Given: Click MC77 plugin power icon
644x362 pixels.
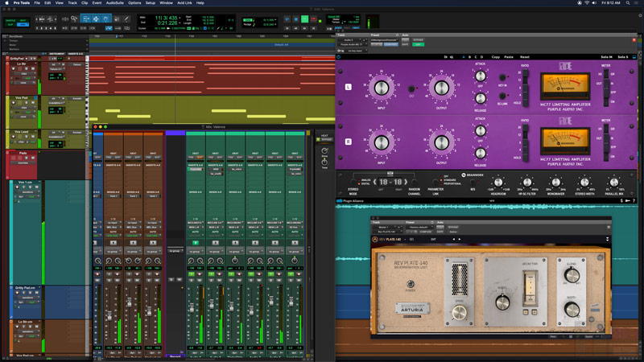Looking at the screenshot, I should (x=339, y=57).
